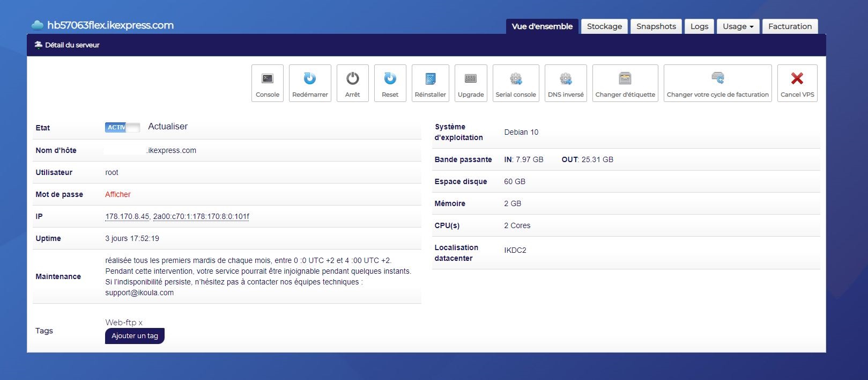Toggle the ACTIV state switch
The height and width of the screenshot is (380, 868).
pos(122,127)
